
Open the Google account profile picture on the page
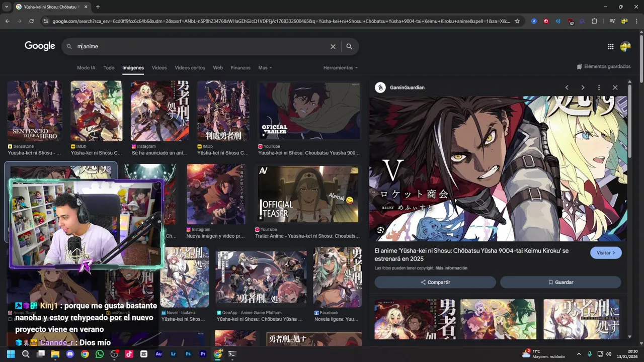[x=625, y=46]
